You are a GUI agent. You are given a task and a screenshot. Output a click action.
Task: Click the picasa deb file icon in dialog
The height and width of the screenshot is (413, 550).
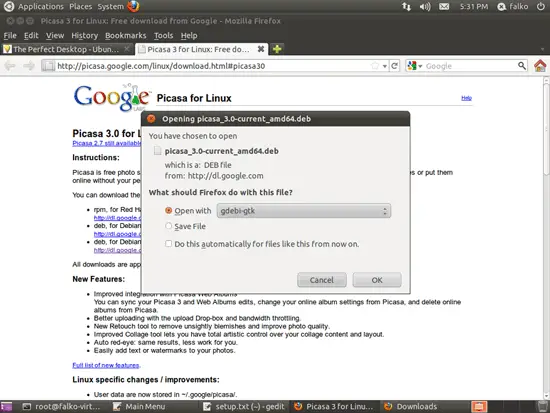tap(157, 151)
